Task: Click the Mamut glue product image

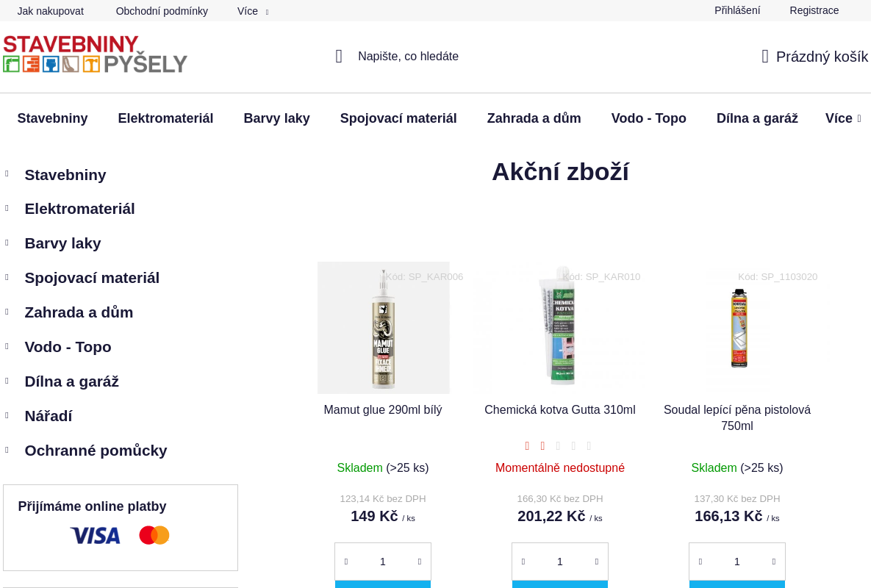Action: click(x=384, y=328)
